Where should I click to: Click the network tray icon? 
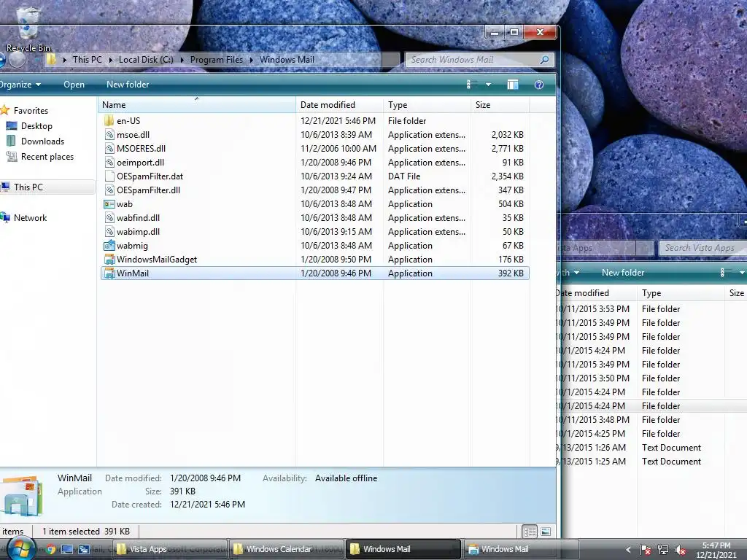pyautogui.click(x=662, y=550)
